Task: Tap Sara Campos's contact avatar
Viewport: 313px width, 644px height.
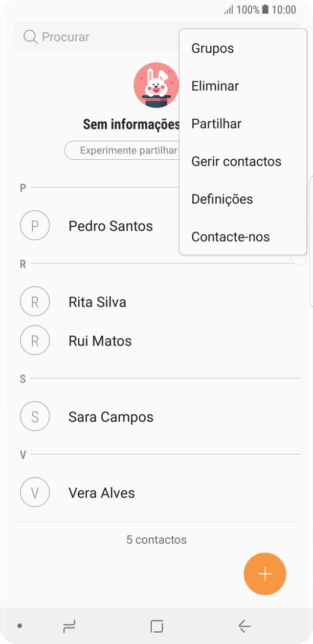Action: (35, 416)
